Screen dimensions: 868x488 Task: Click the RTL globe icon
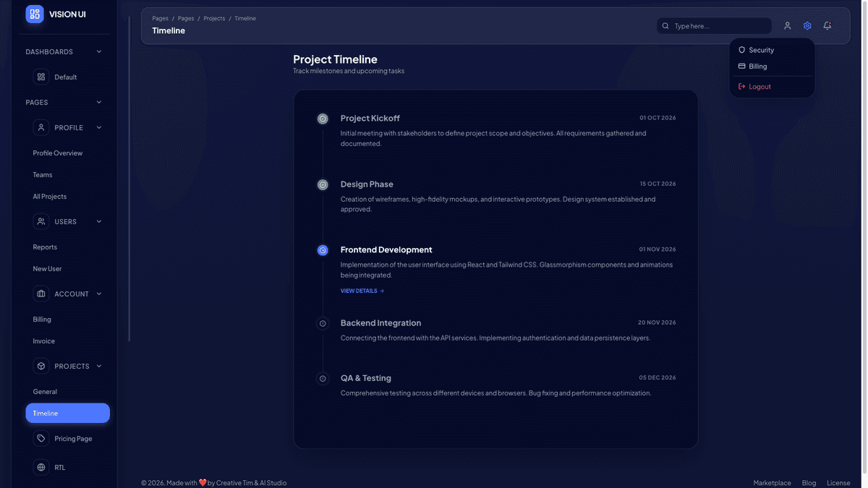pyautogui.click(x=41, y=466)
